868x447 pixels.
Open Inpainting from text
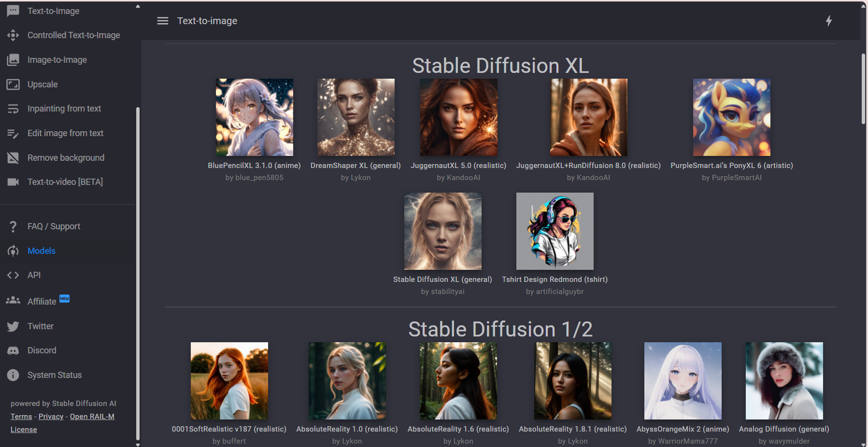tap(64, 109)
